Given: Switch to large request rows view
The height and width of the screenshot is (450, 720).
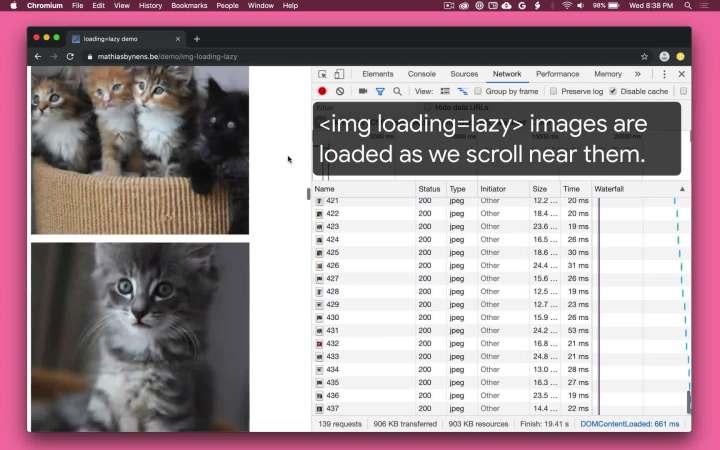Looking at the screenshot, I should pos(445,91).
